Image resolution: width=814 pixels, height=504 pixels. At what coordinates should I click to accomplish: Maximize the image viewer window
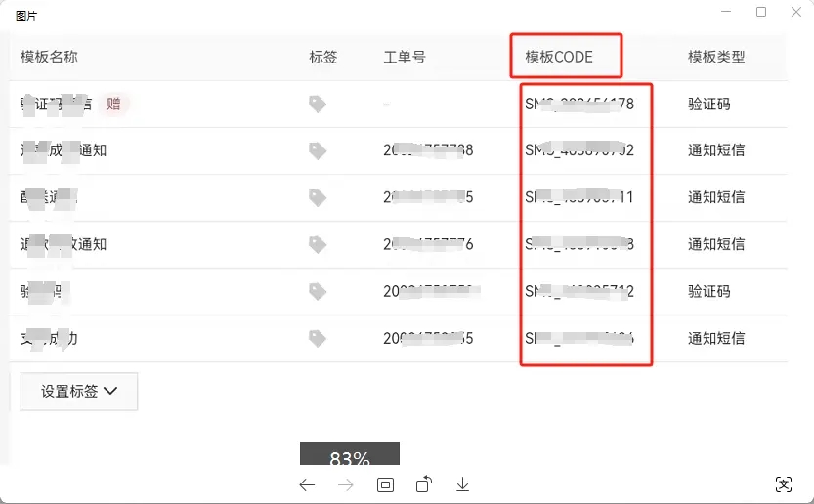tap(761, 13)
